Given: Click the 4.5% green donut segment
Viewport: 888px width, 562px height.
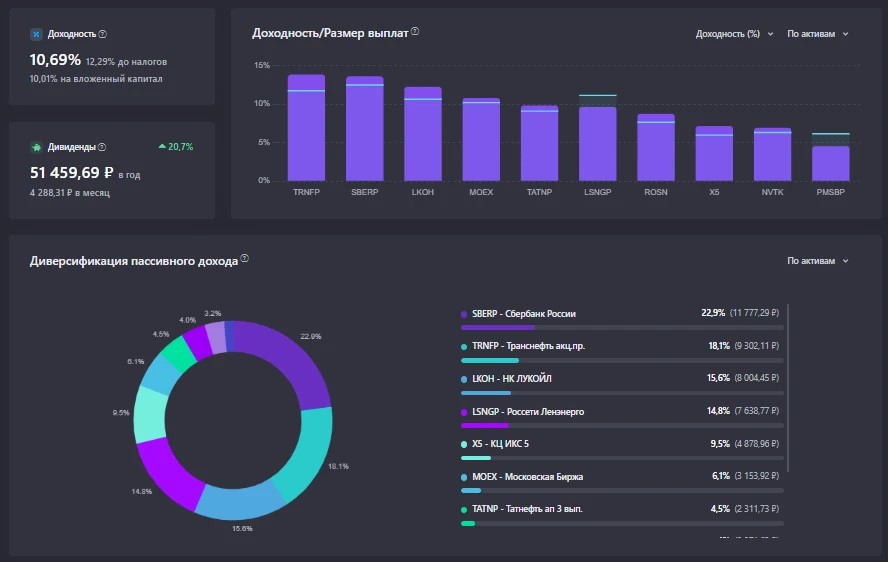Looking at the screenshot, I should tap(179, 354).
